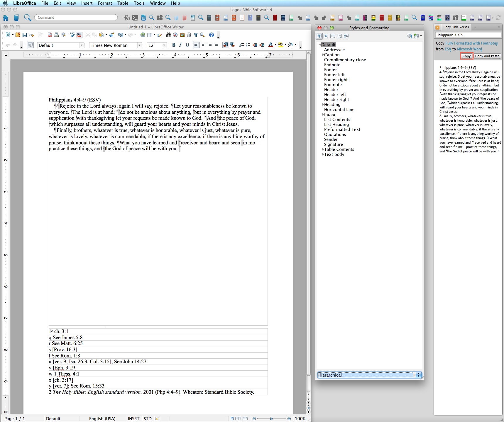Click the ESV version link

tap(448, 49)
